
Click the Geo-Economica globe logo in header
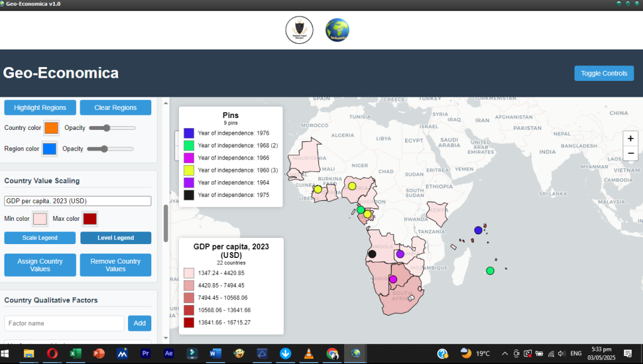point(337,29)
